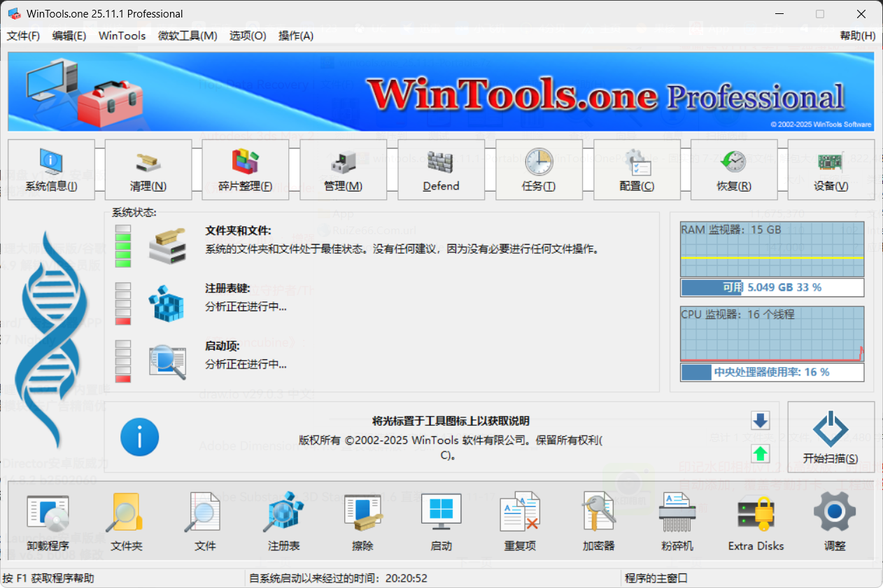Click the 启动项 heading text
This screenshot has width=883, height=588.
pyautogui.click(x=222, y=345)
